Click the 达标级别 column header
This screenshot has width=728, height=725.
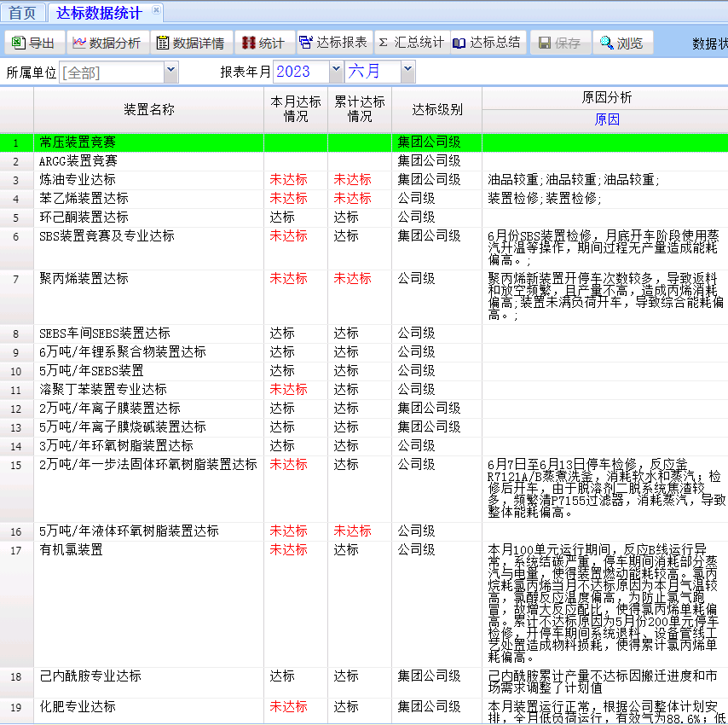coord(436,109)
